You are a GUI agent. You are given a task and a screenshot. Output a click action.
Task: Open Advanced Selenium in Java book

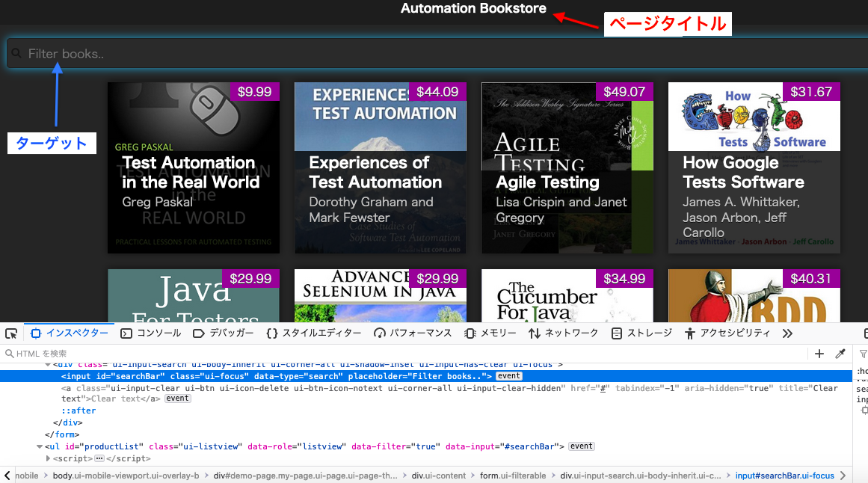point(381,296)
